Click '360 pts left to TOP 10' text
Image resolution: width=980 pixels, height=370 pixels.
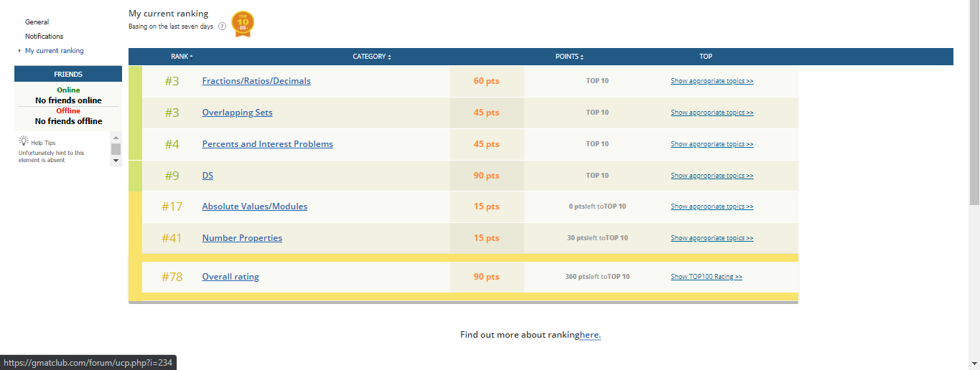pyautogui.click(x=597, y=277)
